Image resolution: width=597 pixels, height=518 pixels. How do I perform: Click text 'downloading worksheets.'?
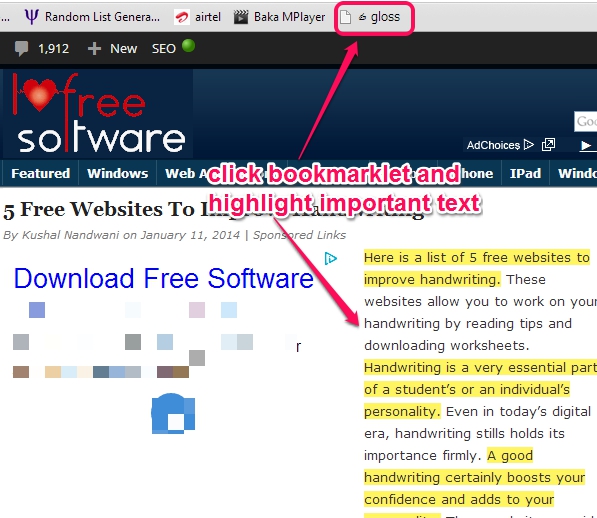pyautogui.click(x=447, y=346)
